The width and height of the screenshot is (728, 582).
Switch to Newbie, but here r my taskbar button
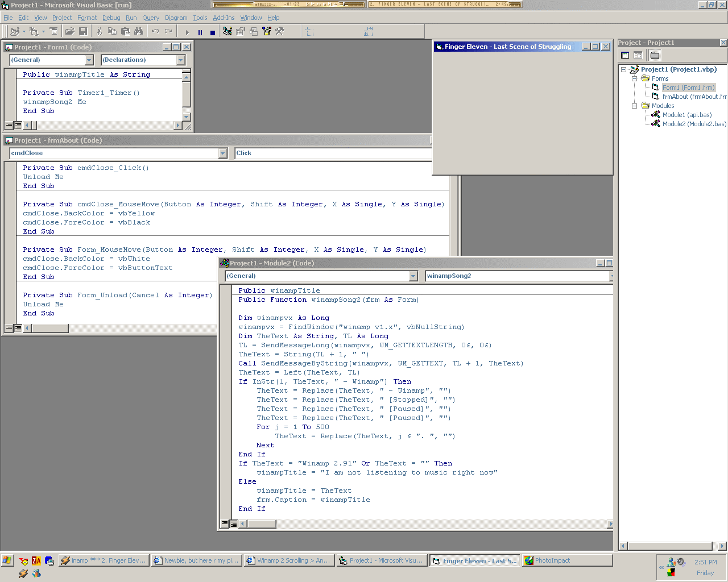[197, 560]
